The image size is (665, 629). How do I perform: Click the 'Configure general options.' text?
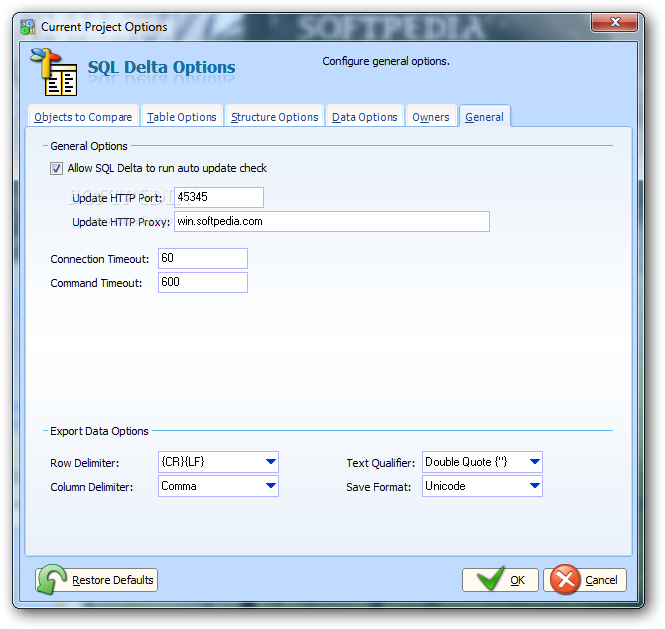pos(386,62)
